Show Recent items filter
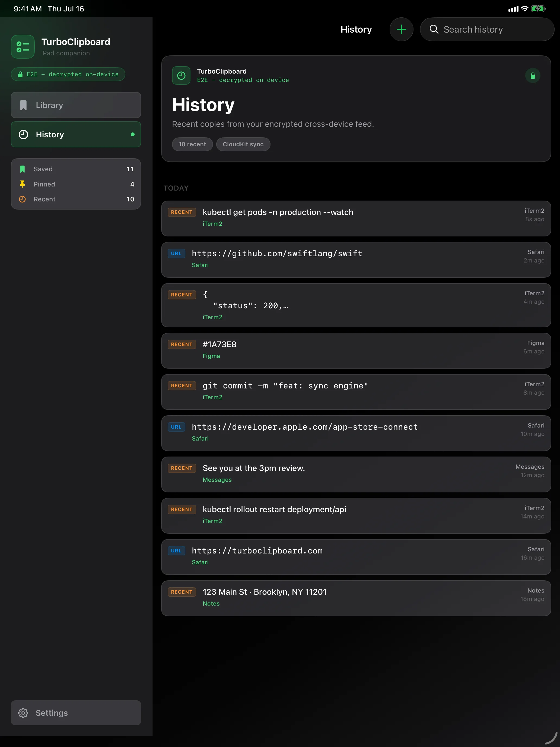This screenshot has width=560, height=747. coord(76,199)
